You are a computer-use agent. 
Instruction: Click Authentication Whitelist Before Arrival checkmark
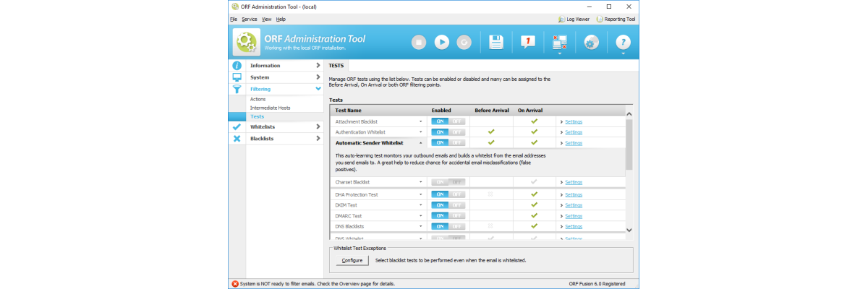click(x=490, y=132)
